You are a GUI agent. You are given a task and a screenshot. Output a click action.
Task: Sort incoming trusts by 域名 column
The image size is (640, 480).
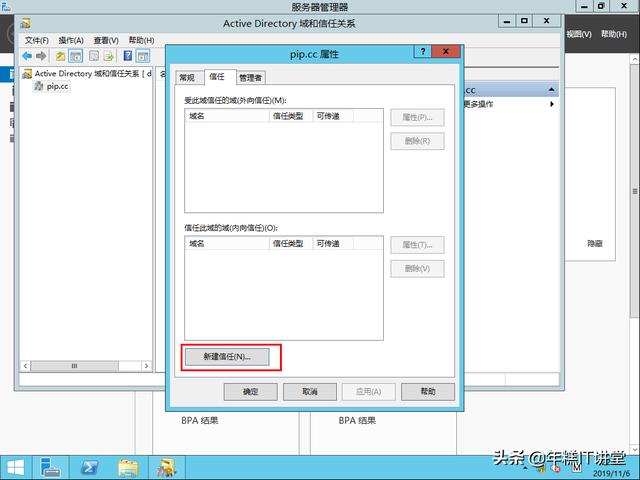[227, 243]
